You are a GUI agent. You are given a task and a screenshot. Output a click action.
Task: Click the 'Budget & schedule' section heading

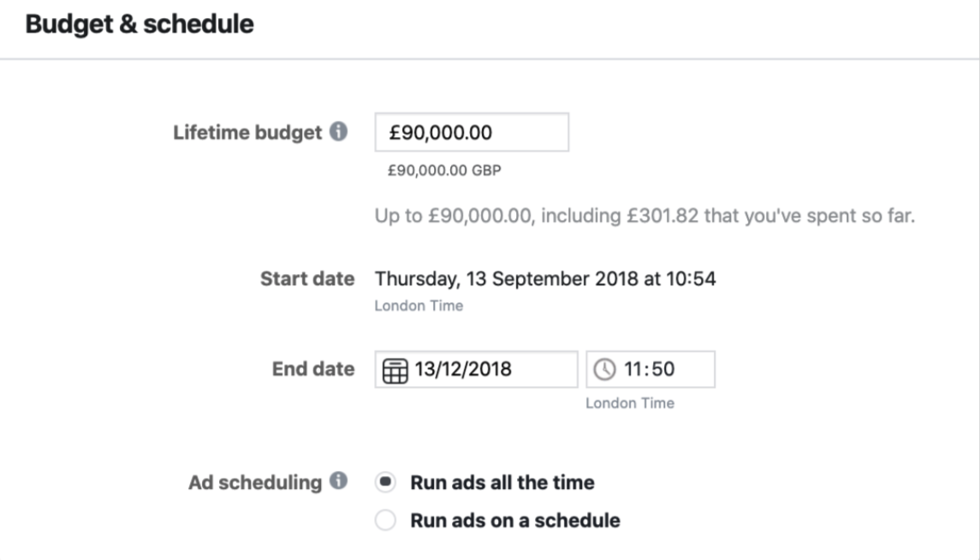click(x=140, y=25)
